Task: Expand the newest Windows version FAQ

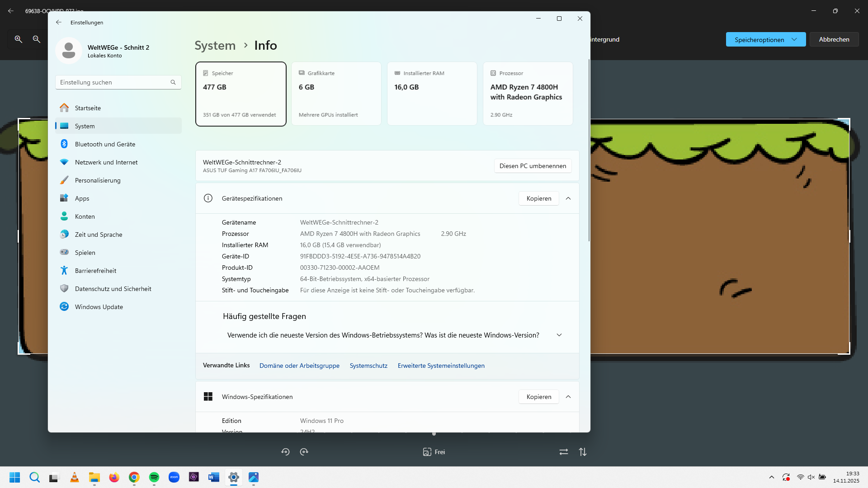Action: [559, 335]
